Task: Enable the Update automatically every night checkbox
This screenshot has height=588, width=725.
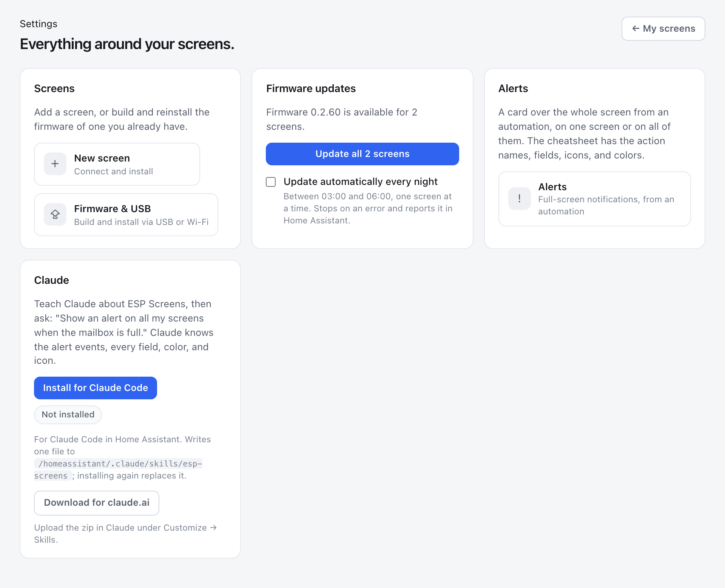Action: click(x=271, y=182)
